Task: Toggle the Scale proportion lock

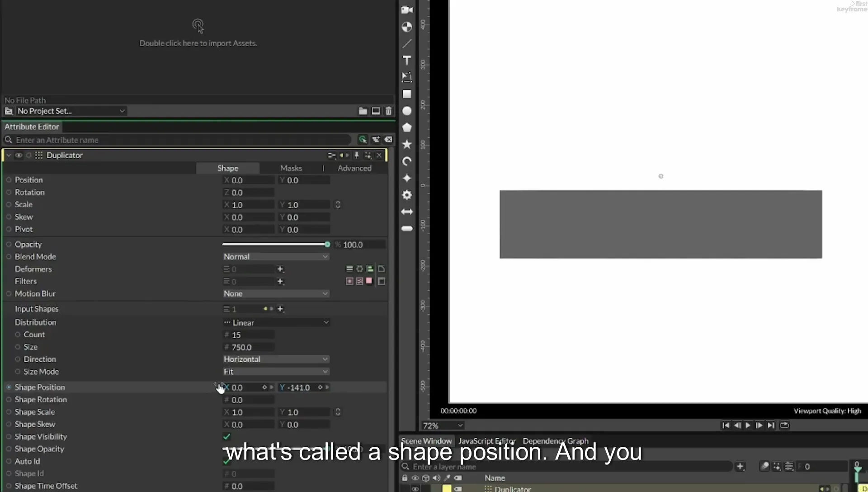Action: 338,205
